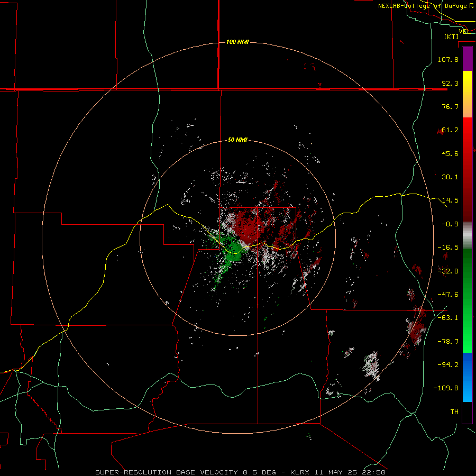Screen dimensions: 476x476
Task: Click the red segment of velocity color bar
Action: [467, 169]
